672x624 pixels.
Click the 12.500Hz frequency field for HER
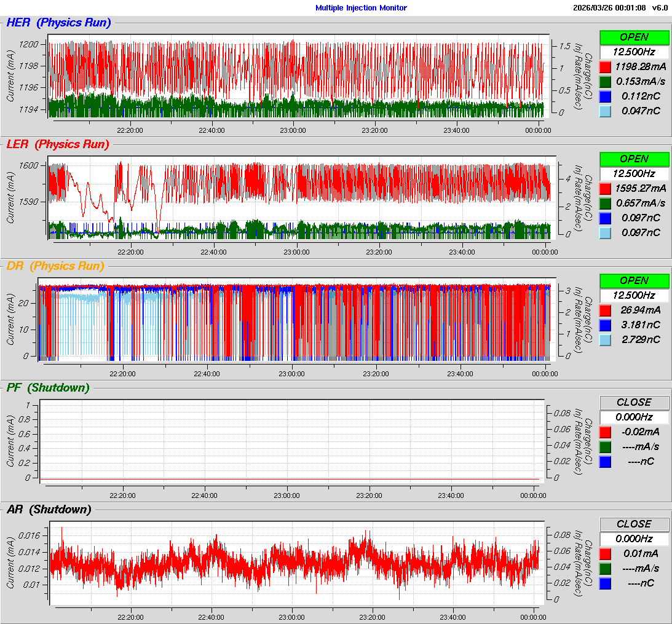pos(634,52)
